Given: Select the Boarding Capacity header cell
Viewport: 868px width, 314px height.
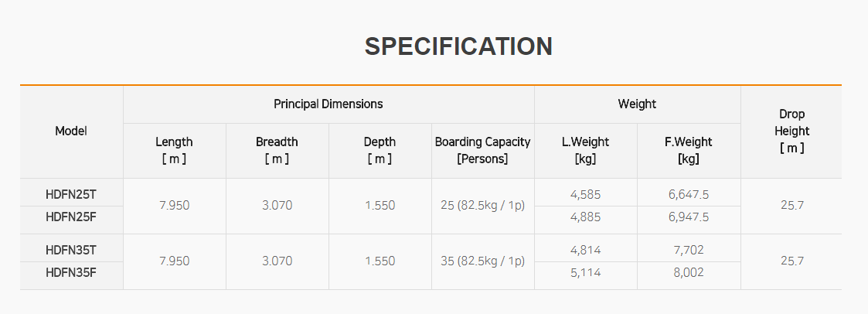Looking at the screenshot, I should [x=482, y=150].
